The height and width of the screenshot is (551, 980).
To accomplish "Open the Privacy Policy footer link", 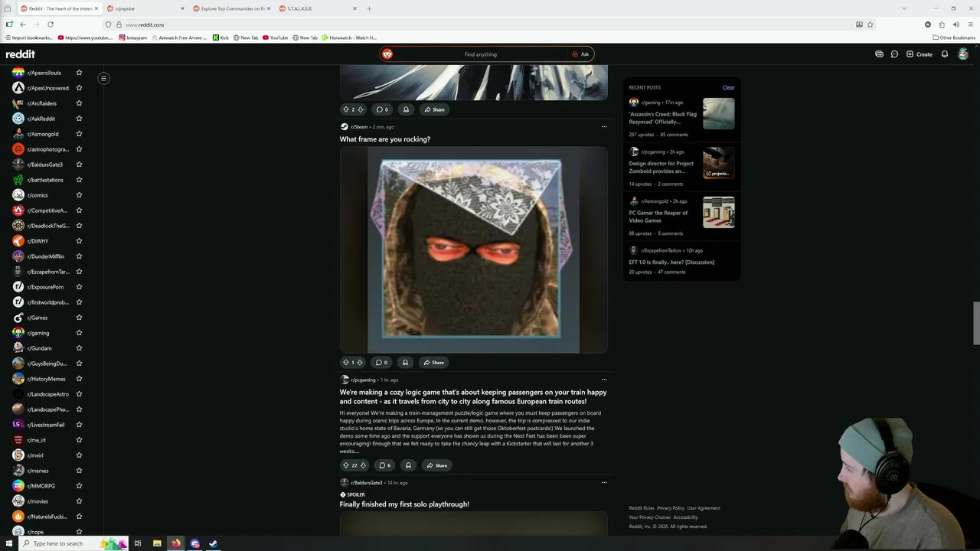I will [671, 508].
